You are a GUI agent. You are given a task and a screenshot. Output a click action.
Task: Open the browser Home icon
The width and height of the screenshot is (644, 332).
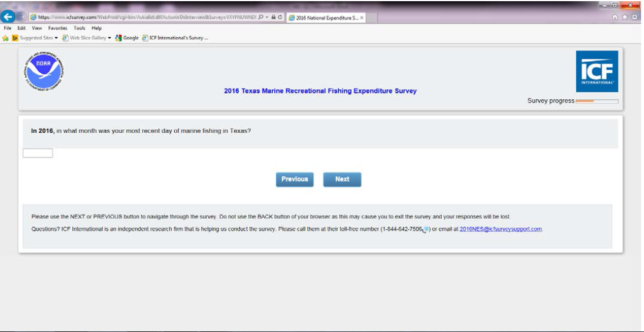(615, 18)
